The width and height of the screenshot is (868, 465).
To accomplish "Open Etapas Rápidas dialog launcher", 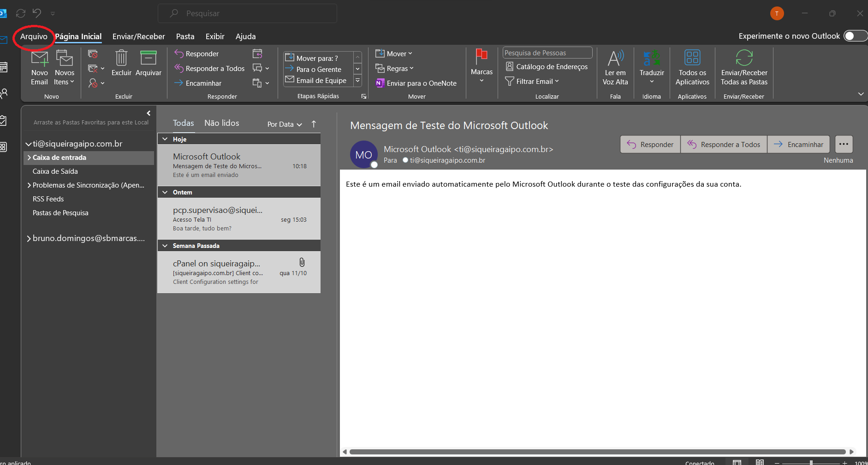I will (364, 96).
